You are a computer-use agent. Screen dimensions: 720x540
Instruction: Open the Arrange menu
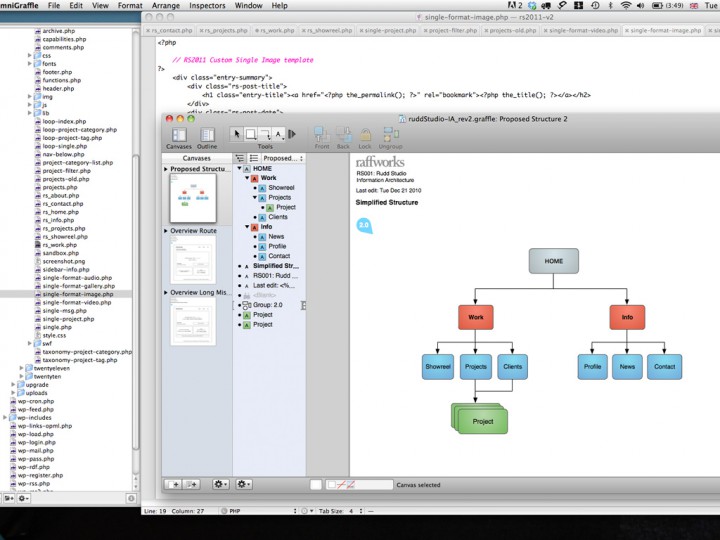[166, 6]
